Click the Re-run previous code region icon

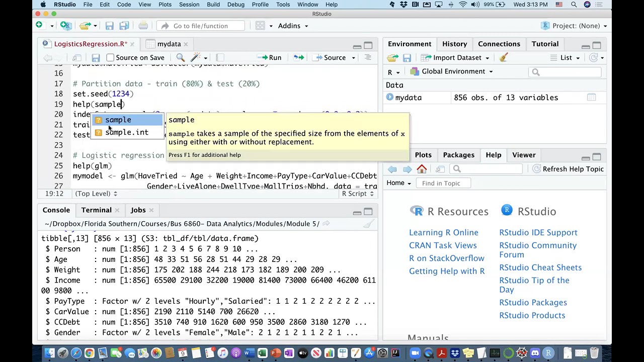pos(299,58)
